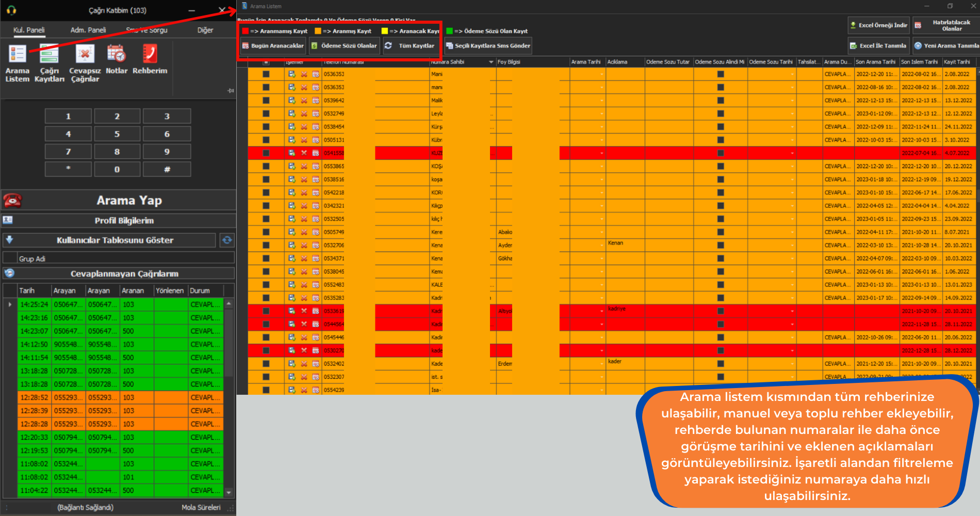
Task: Tick Odeme Sozu Alindi Mi in first row
Action: [x=721, y=74]
